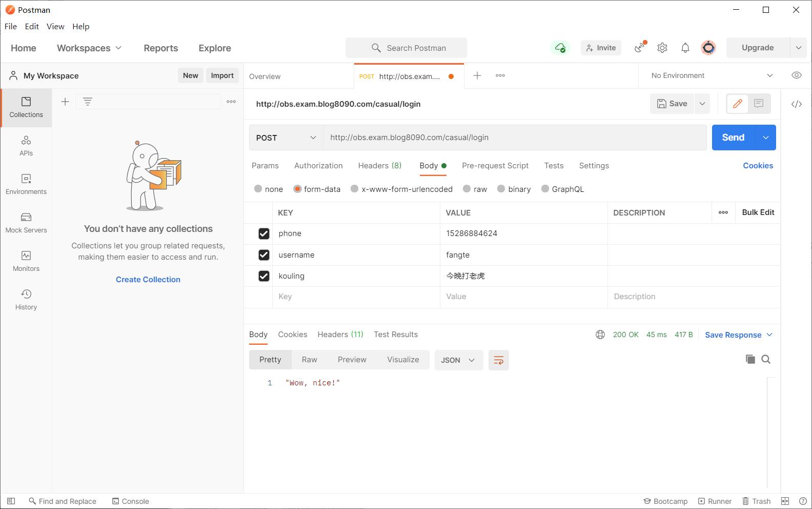Screen dimensions: 812x509
Task: Expand the Upgrade dropdown arrow
Action: click(798, 48)
